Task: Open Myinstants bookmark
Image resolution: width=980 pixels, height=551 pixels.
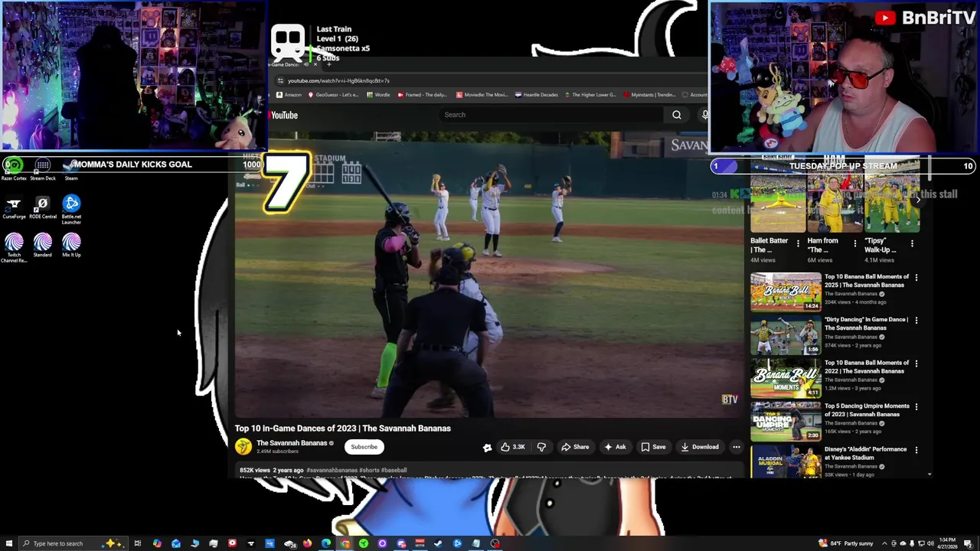Action: click(649, 95)
